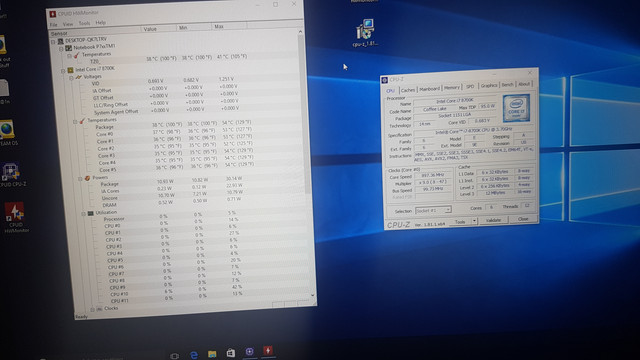The height and width of the screenshot is (360, 640).
Task: Open Task View on taskbar
Action: pos(175,356)
